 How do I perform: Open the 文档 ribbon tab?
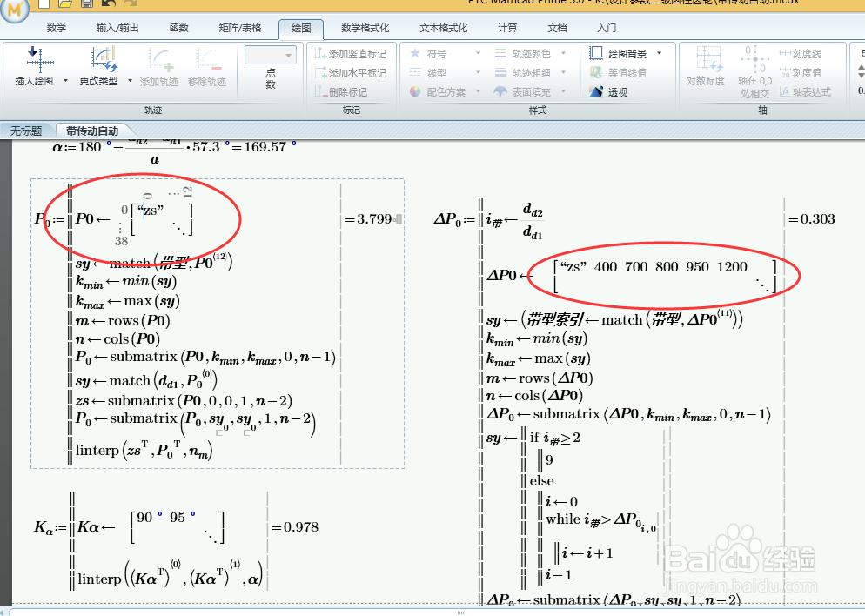[x=557, y=28]
